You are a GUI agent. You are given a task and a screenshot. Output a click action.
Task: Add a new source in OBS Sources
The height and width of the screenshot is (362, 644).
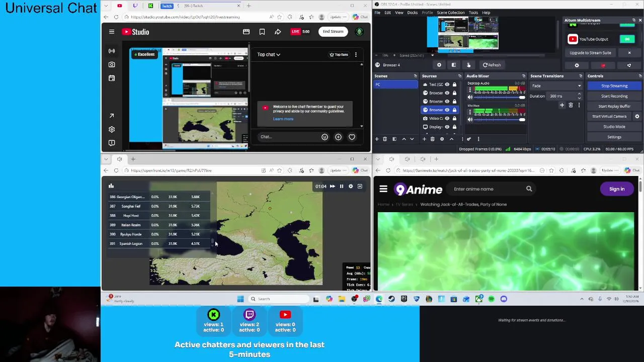click(x=424, y=139)
